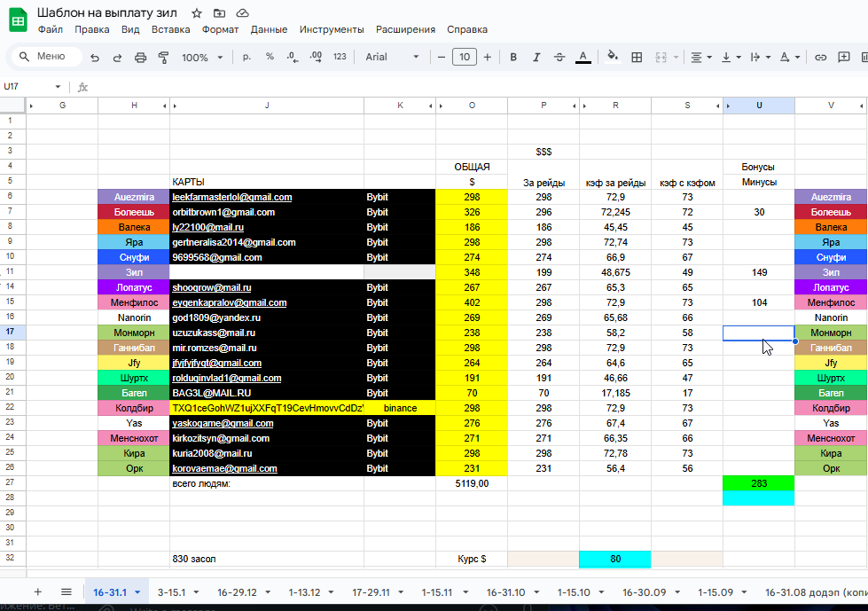Check the cloud save status icon
Image resolution: width=868 pixels, height=611 pixels.
coord(242,13)
